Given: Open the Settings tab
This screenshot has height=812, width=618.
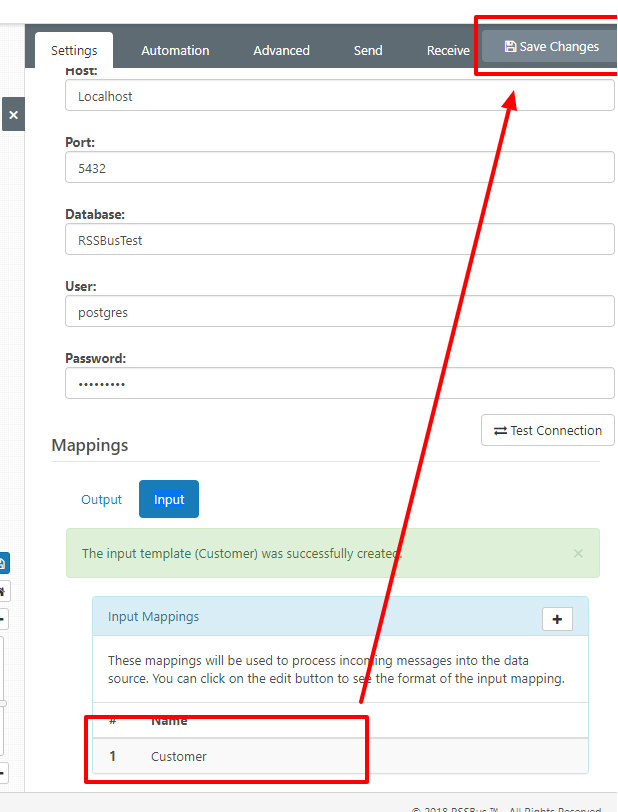Looking at the screenshot, I should tap(74, 50).
